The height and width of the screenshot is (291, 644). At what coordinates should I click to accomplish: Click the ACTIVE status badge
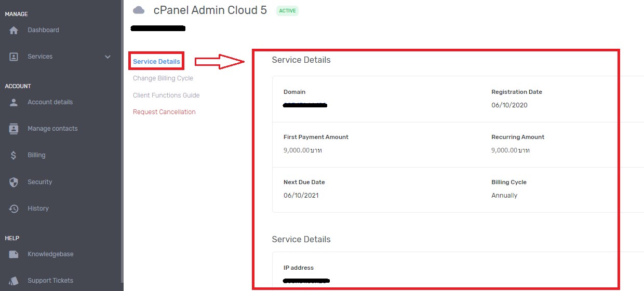(287, 10)
